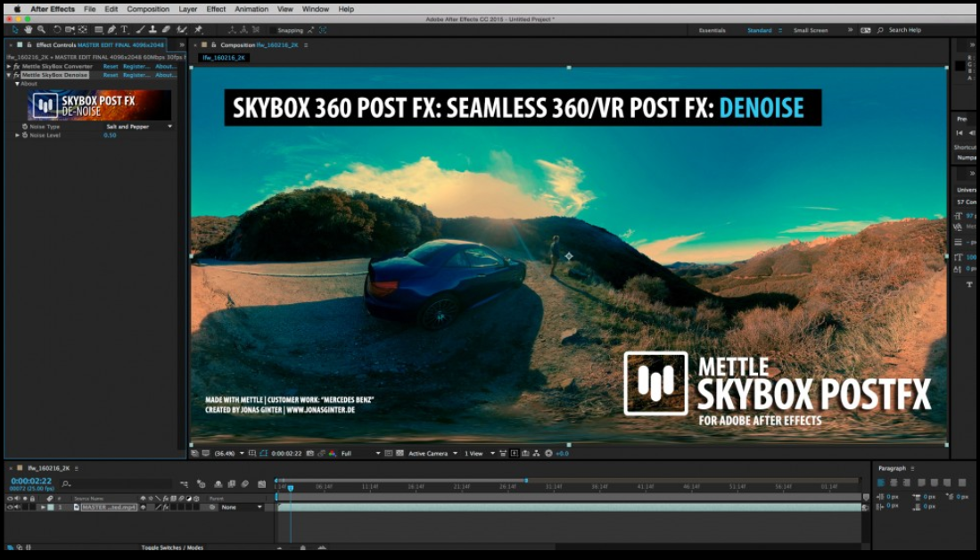Open the magnification 36.4% dropdown

229,454
